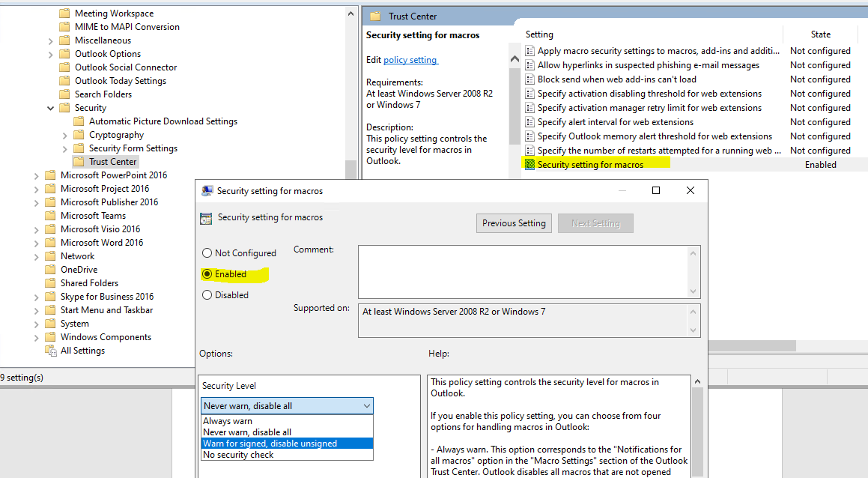Click the policy icon for 'Allow hyperlinks in suspected phishing'
The height and width of the screenshot is (478, 868).
(529, 65)
